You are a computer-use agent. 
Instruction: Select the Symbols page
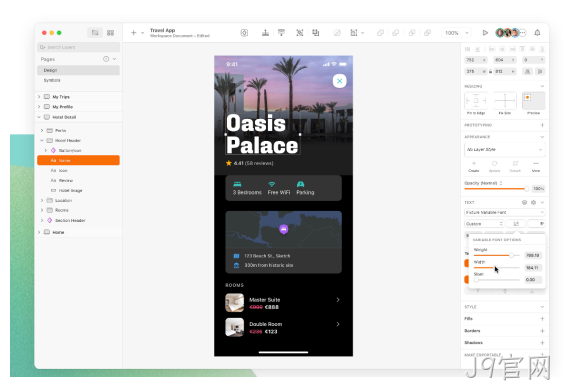pos(78,80)
